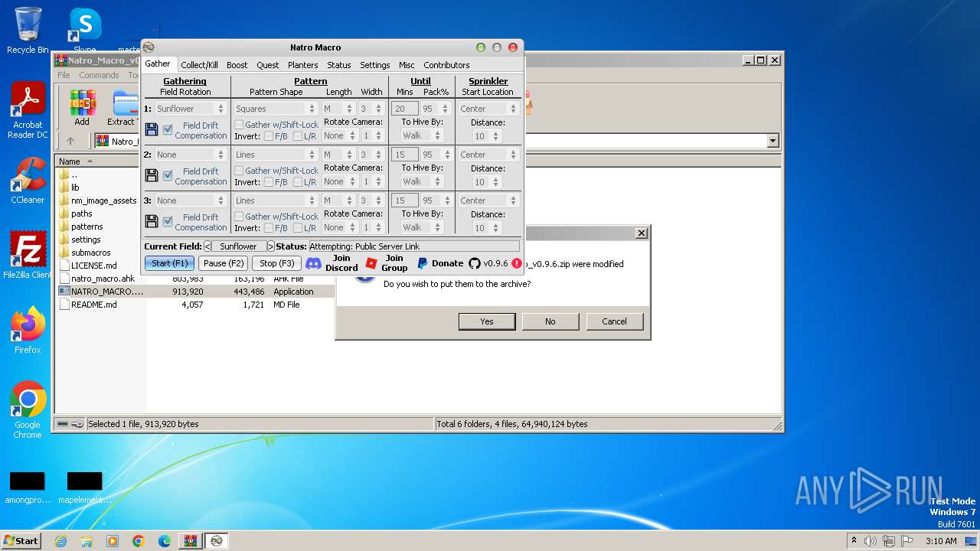Screen dimensions: 980x551
Task: Click the save icon for field 3
Action: pyautogui.click(x=151, y=221)
